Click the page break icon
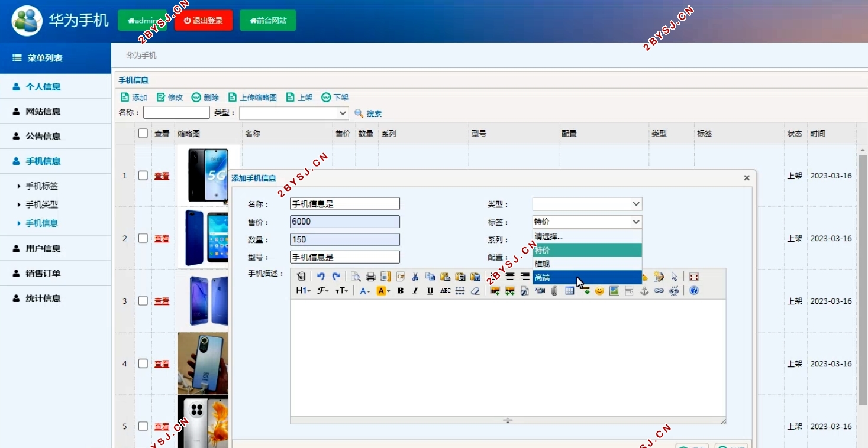The height and width of the screenshot is (448, 868). pyautogui.click(x=629, y=291)
